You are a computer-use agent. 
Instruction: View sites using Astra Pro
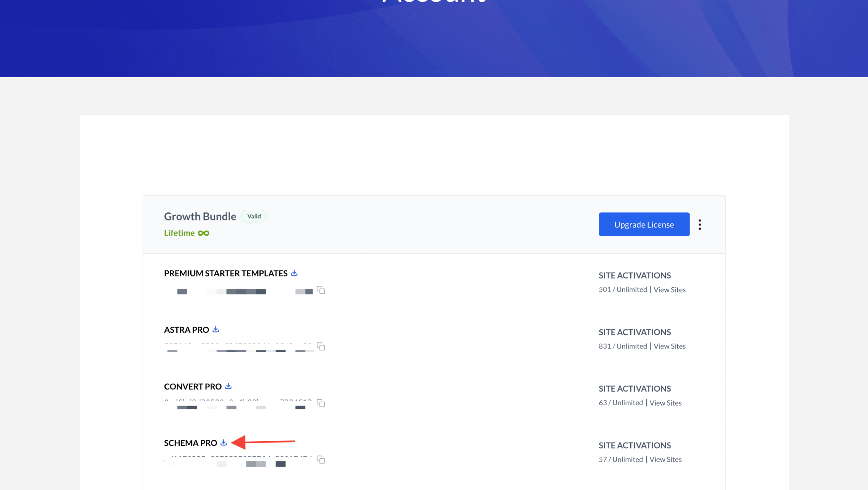669,346
